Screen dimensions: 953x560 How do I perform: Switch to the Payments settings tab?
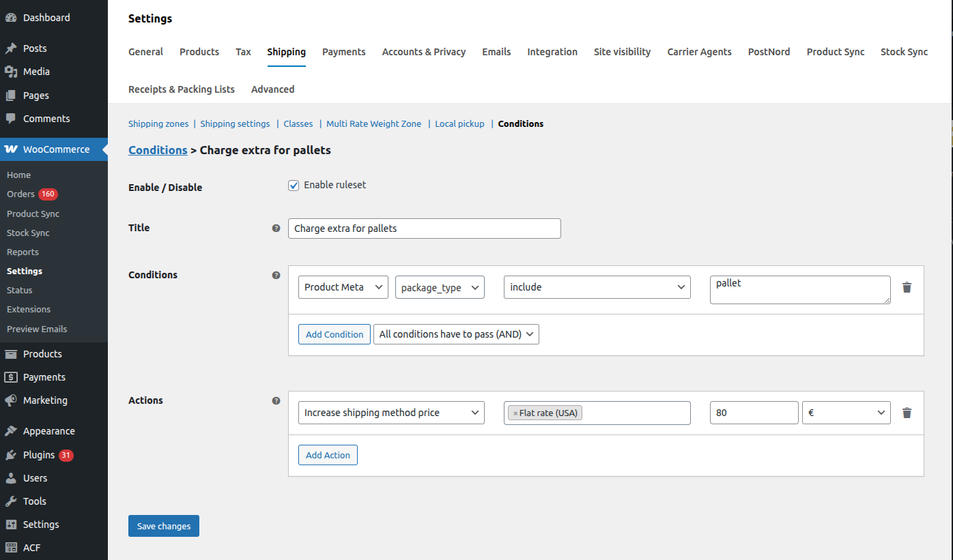[x=343, y=52]
